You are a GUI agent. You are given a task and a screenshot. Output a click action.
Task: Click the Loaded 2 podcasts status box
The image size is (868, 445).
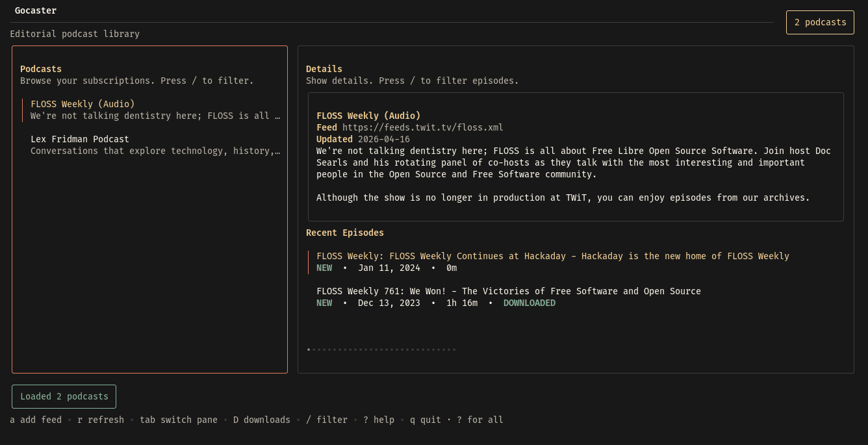(x=64, y=396)
